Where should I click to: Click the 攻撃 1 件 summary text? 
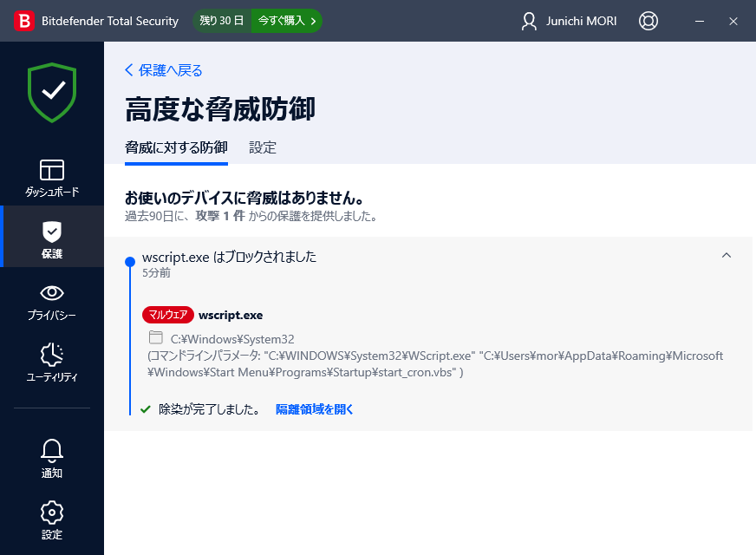tap(220, 216)
